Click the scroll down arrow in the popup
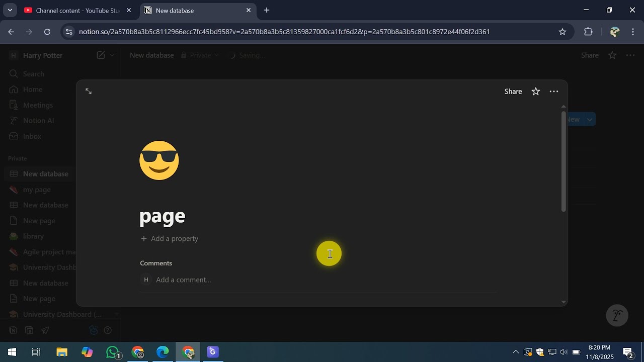 (x=563, y=302)
